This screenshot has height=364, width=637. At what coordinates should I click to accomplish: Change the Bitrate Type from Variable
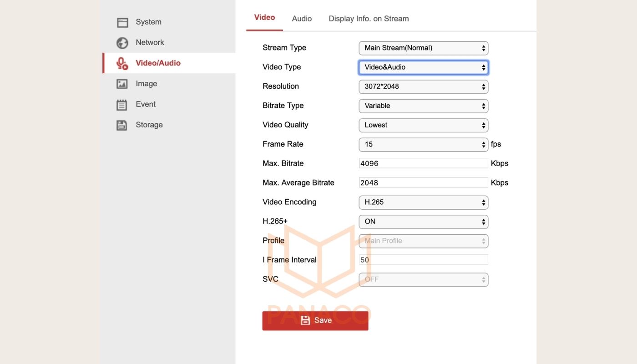423,106
